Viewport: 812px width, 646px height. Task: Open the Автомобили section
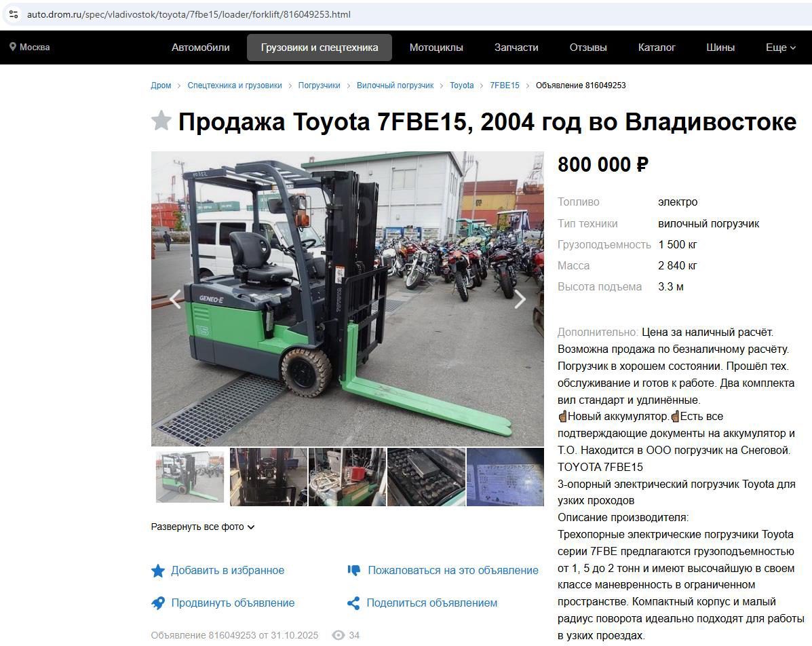point(200,47)
